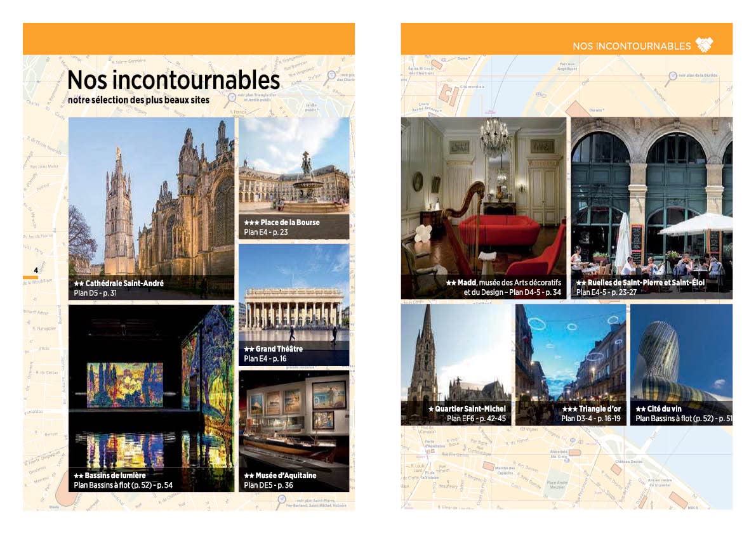Click magnifier beside 'voir plan Triangle d'or'
The height and width of the screenshot is (534, 756).
[232, 98]
